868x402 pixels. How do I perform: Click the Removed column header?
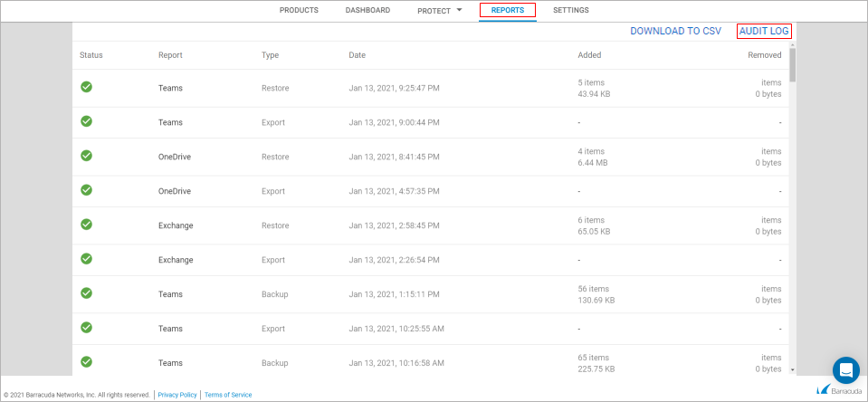point(765,55)
